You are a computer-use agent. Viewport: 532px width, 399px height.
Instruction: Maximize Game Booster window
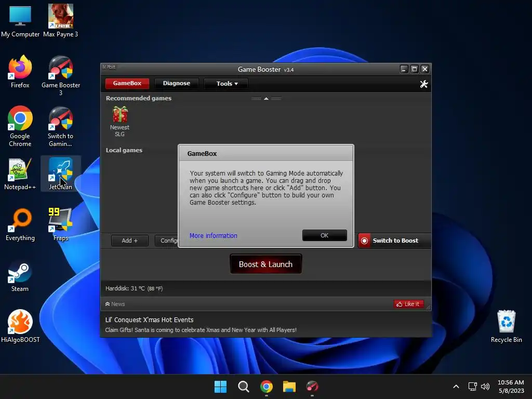pyautogui.click(x=414, y=69)
